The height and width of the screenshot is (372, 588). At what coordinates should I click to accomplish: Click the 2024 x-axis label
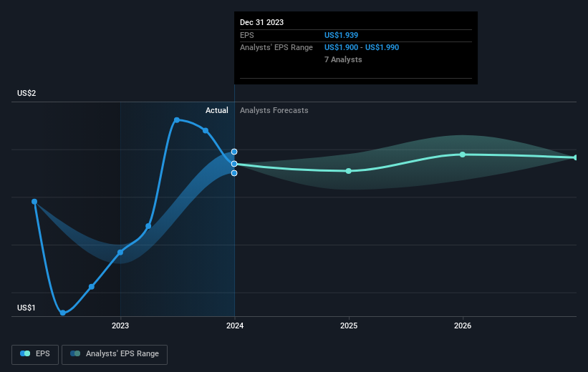pyautogui.click(x=235, y=325)
